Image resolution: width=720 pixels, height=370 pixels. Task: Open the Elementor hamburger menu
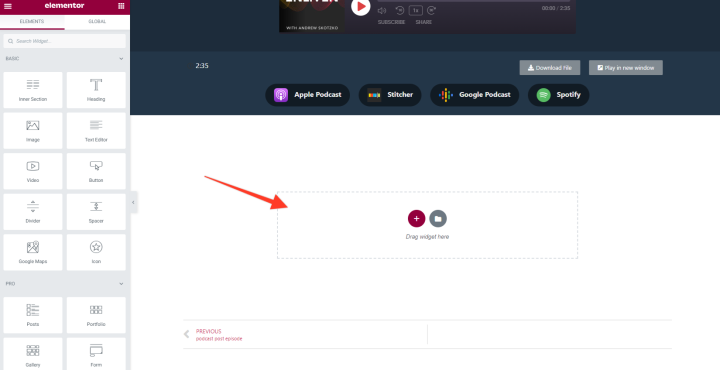tap(8, 6)
